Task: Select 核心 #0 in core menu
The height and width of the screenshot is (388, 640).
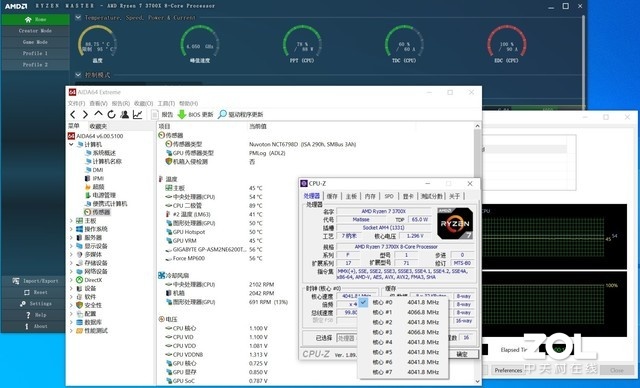Action: click(x=403, y=302)
